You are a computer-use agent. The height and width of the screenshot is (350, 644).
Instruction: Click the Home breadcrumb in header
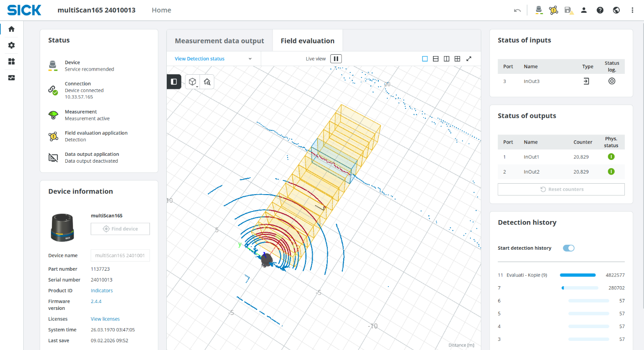[161, 10]
